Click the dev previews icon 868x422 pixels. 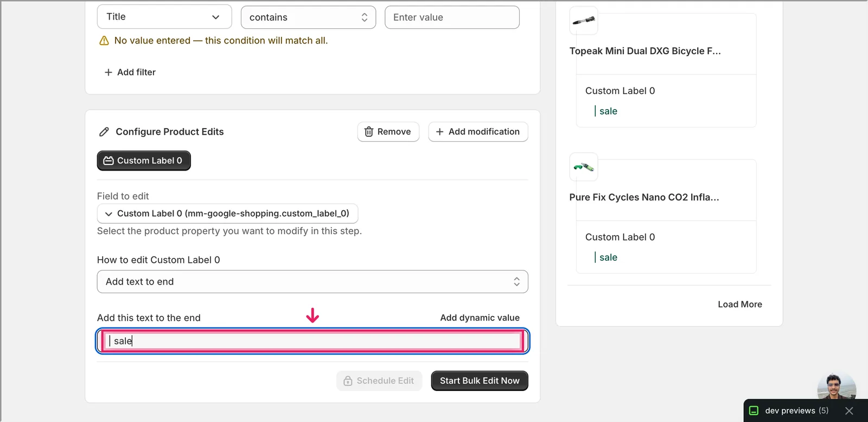coord(754,411)
